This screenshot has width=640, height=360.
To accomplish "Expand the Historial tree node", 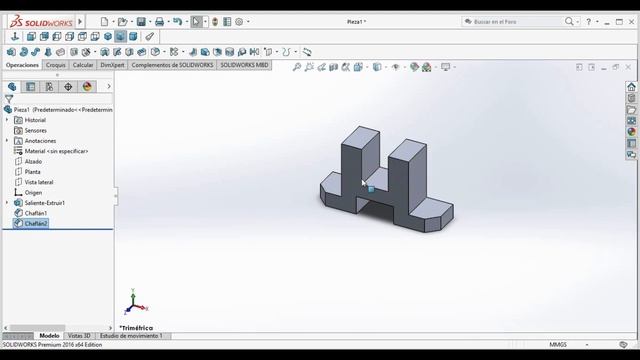I will tap(7, 120).
